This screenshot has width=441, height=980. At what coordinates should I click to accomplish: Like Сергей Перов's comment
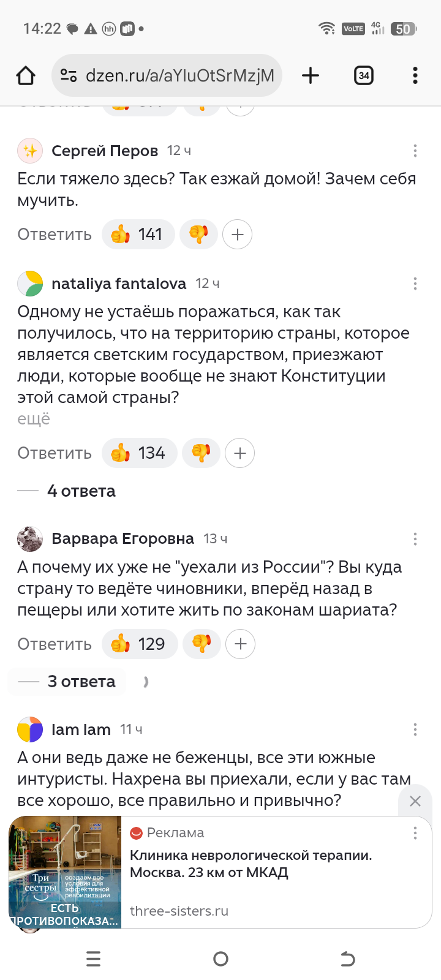138,235
